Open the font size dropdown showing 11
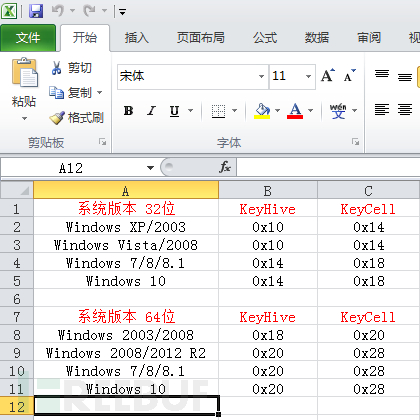This screenshot has height=420, width=420. [x=309, y=77]
